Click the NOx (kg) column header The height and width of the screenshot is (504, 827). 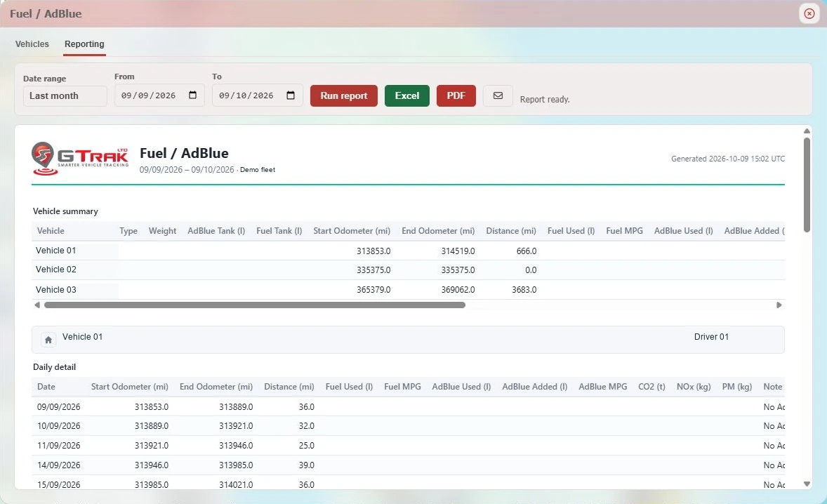(694, 387)
